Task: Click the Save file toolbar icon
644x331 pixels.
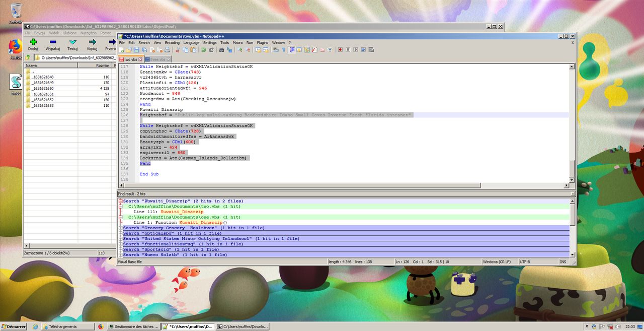Action: 136,50
